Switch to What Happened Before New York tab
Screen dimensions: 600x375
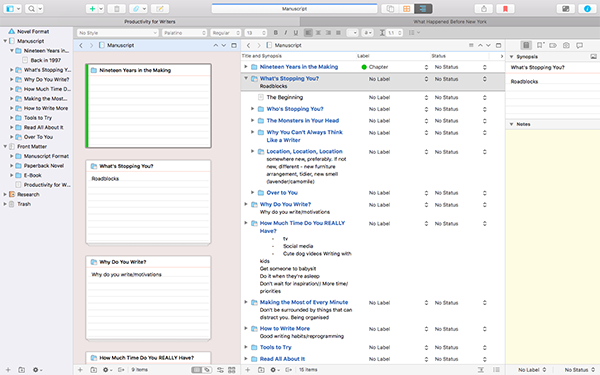450,22
